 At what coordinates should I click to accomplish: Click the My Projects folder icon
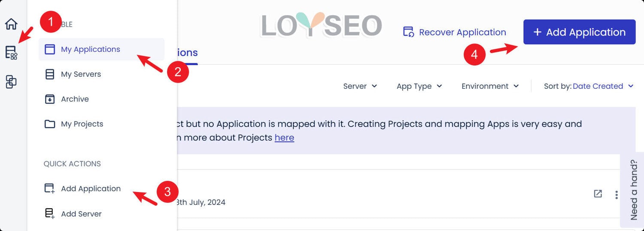tap(50, 124)
